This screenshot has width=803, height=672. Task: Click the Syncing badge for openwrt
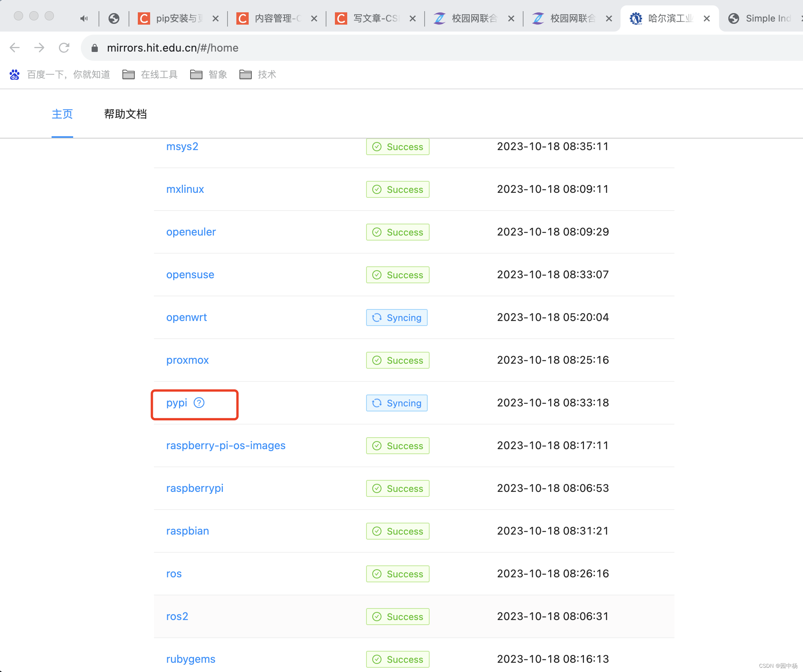click(397, 318)
